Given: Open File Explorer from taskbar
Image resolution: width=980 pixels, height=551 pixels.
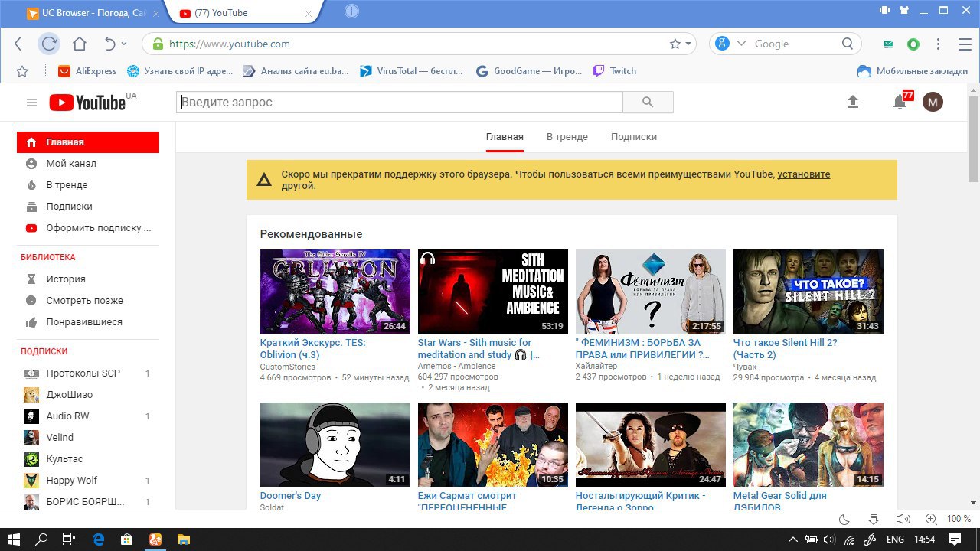Looking at the screenshot, I should click(x=184, y=540).
